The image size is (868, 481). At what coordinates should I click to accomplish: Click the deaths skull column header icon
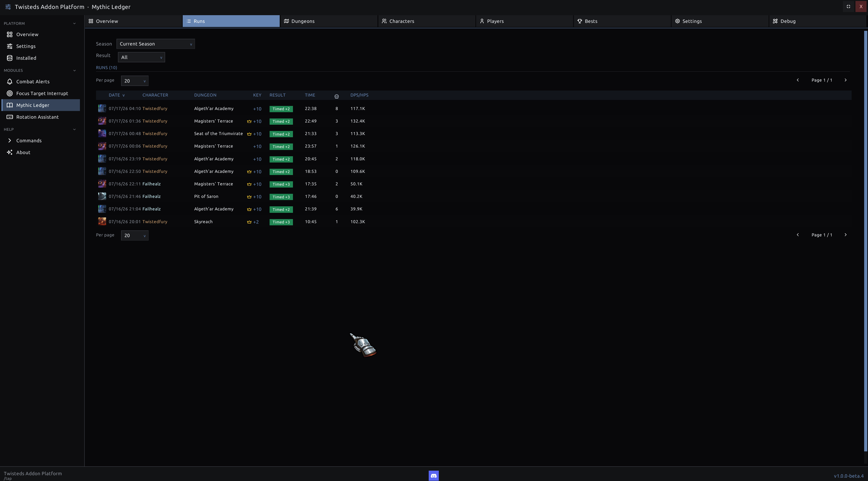tap(336, 96)
